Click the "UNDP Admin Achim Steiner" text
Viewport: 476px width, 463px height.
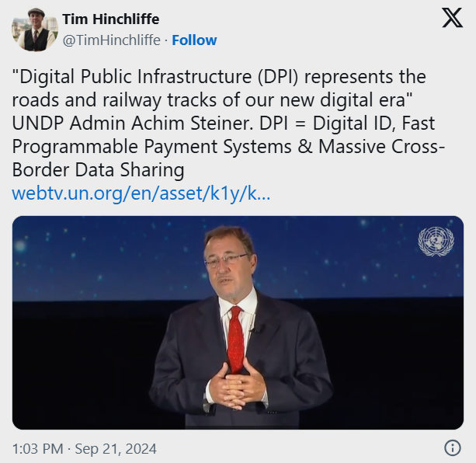(x=132, y=123)
